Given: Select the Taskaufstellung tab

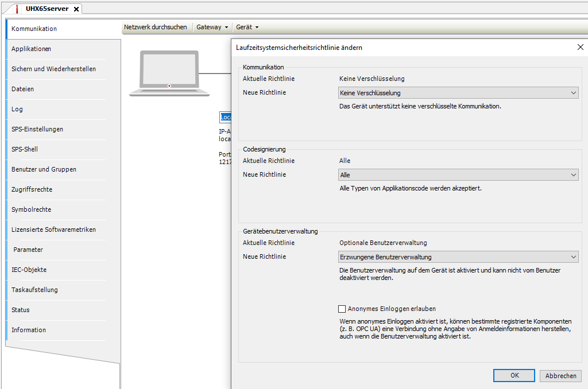Looking at the screenshot, I should click(x=34, y=290).
